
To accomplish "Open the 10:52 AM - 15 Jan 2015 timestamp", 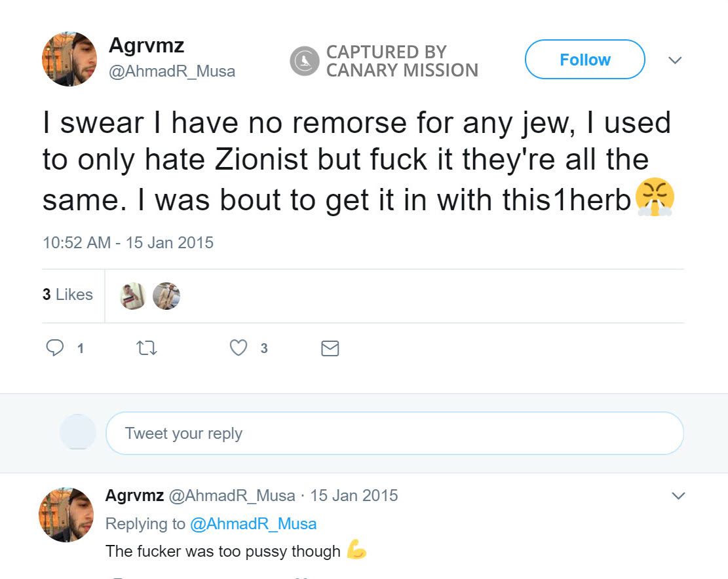I will point(128,242).
